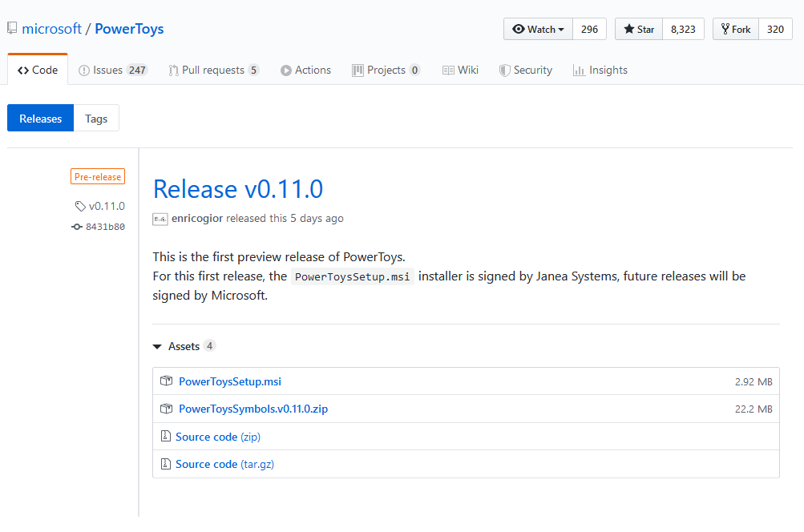Open the Pull requests tab
This screenshot has height=532, width=804.
(214, 71)
